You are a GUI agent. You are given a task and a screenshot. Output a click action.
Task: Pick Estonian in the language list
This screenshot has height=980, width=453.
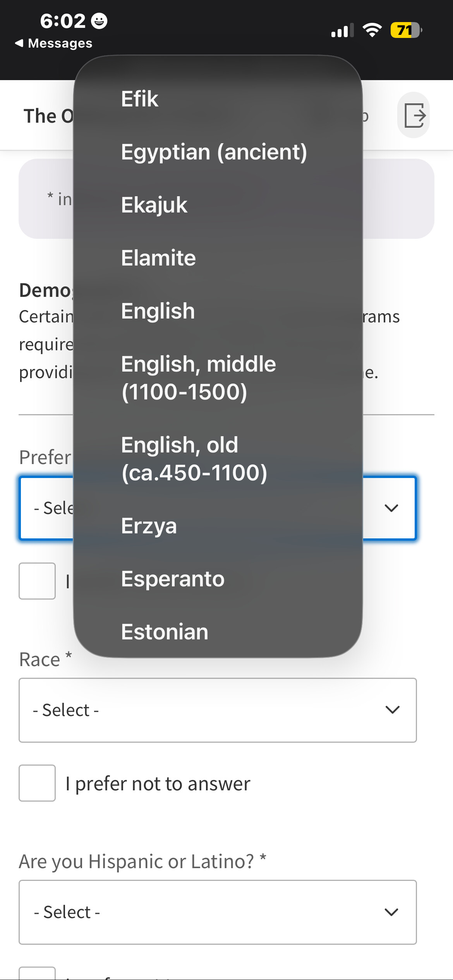[165, 632]
